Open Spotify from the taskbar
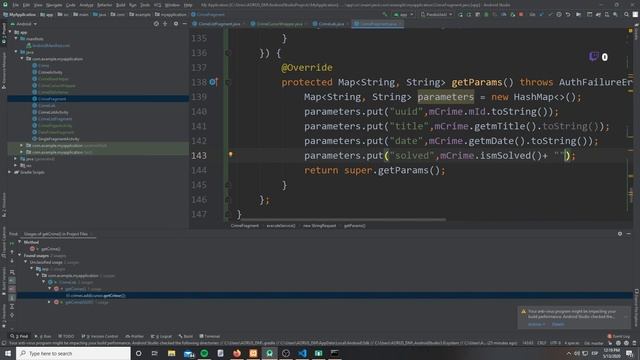 click(204, 353)
